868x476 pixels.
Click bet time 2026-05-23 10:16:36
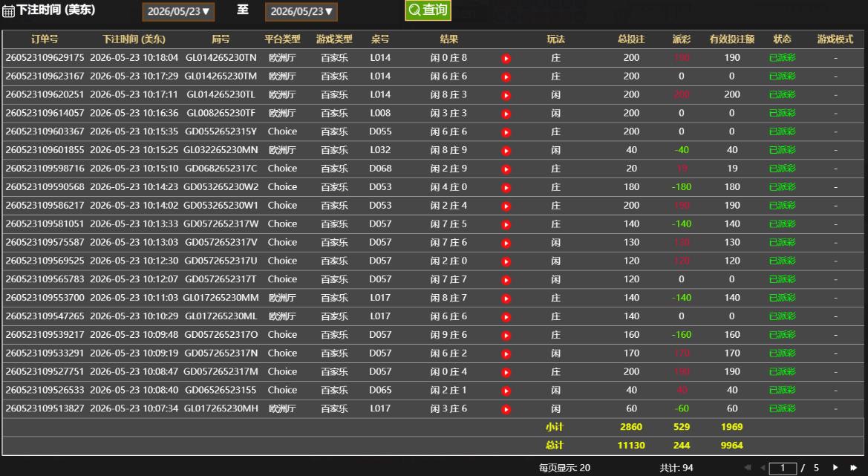coord(134,113)
